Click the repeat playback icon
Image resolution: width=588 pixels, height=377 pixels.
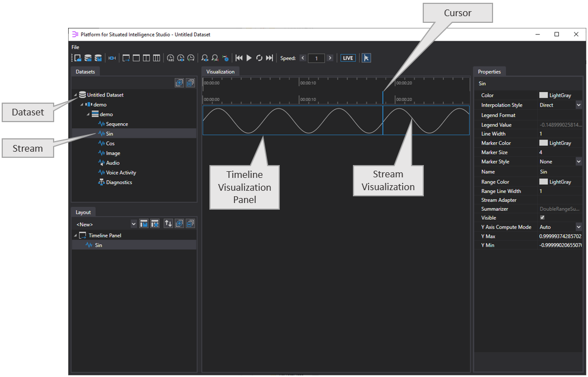[259, 57]
